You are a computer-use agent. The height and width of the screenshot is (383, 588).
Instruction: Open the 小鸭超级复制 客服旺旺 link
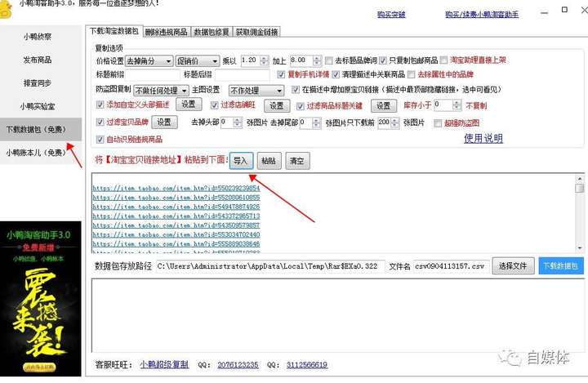point(164,364)
